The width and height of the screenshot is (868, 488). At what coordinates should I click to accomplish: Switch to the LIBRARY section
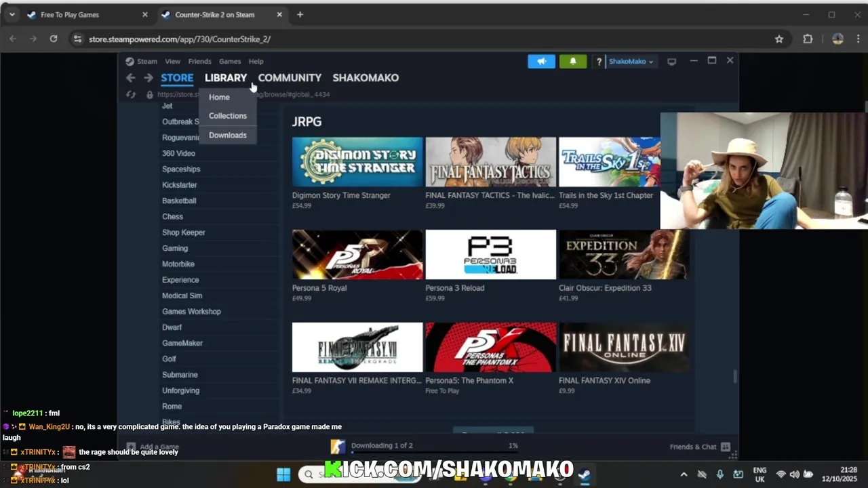[226, 78]
